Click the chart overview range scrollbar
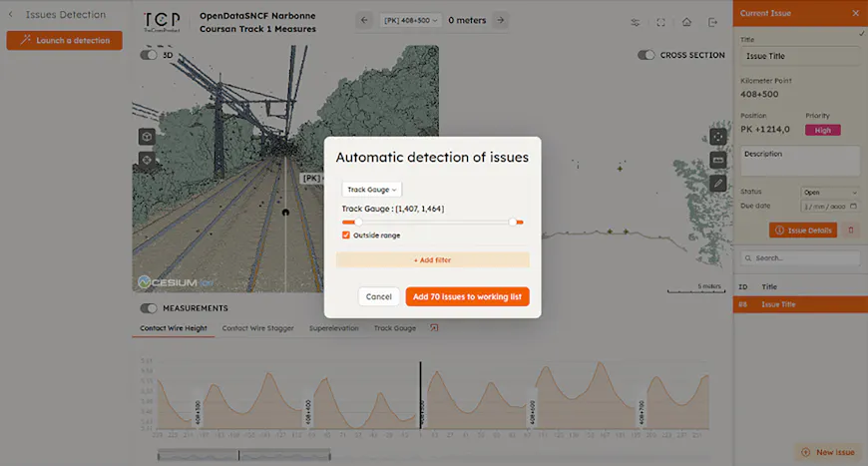 tap(243, 455)
